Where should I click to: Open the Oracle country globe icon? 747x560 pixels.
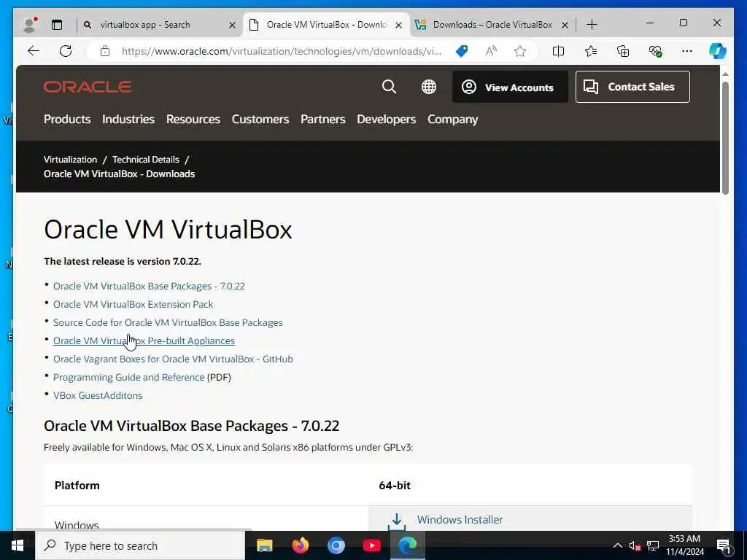pyautogui.click(x=429, y=87)
